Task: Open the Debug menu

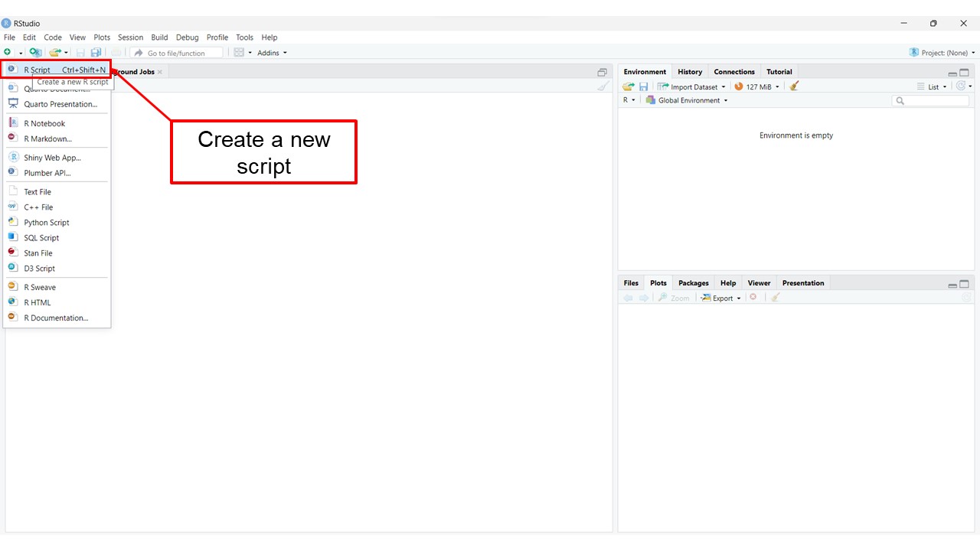Action: pyautogui.click(x=187, y=37)
